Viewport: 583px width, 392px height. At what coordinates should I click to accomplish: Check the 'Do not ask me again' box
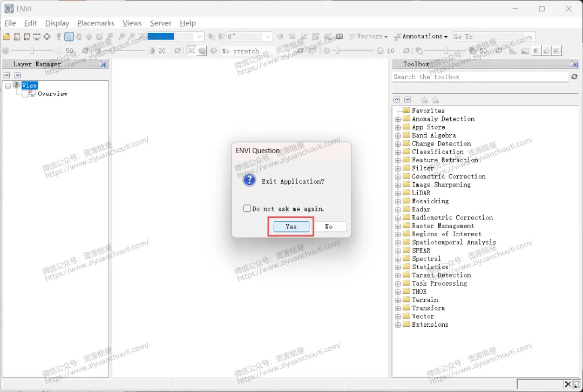[247, 208]
